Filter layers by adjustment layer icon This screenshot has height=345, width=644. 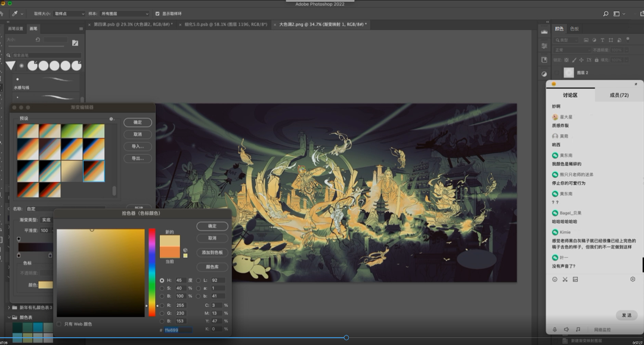click(x=595, y=40)
